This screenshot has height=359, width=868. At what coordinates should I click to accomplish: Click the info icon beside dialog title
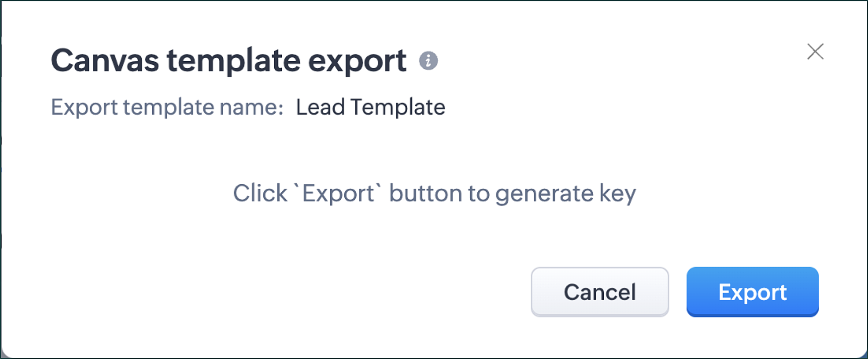428,60
